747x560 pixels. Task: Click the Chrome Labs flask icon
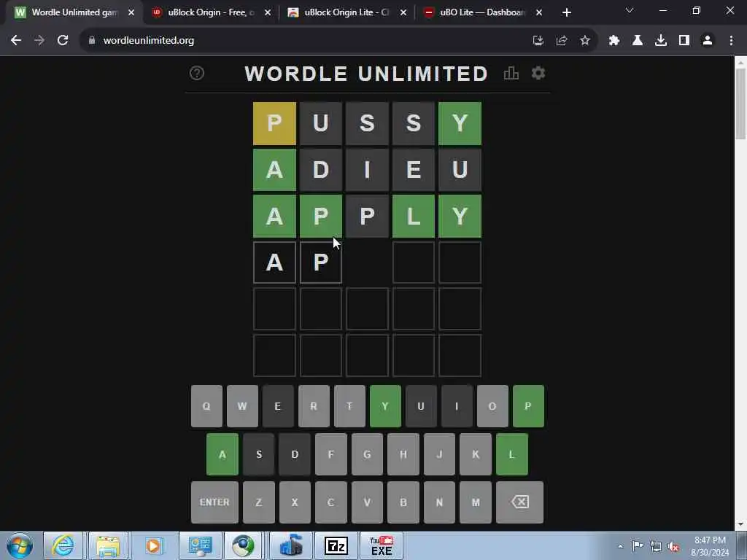(638, 41)
